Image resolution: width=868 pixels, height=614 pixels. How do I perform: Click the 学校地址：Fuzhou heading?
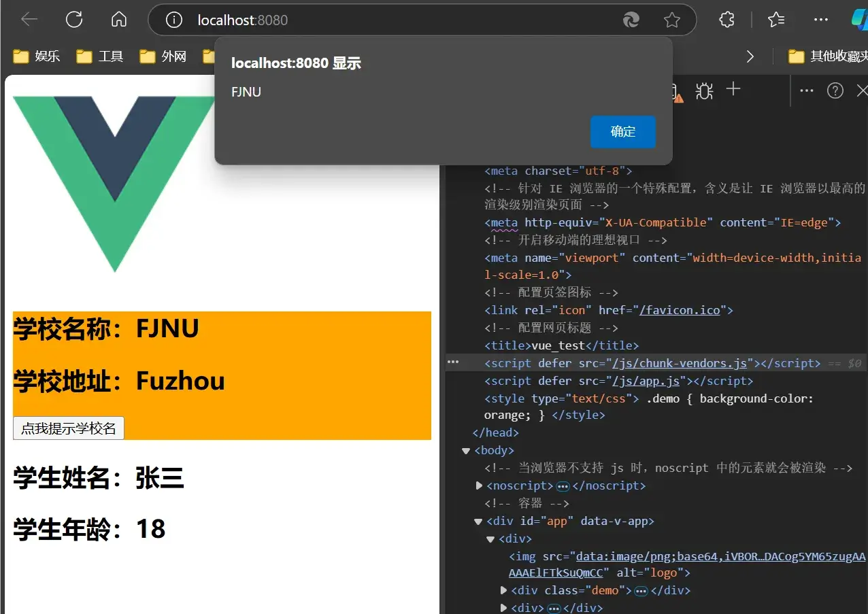pyautogui.click(x=119, y=381)
